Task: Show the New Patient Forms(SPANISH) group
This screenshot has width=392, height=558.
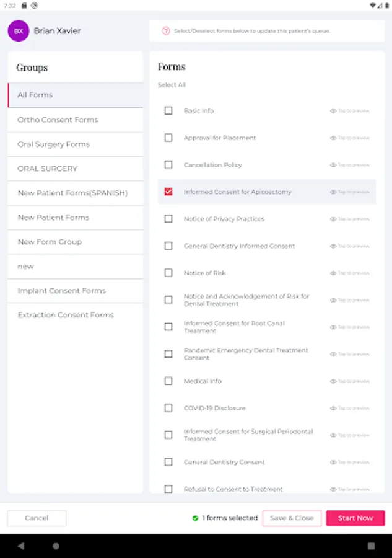Action: [72, 193]
